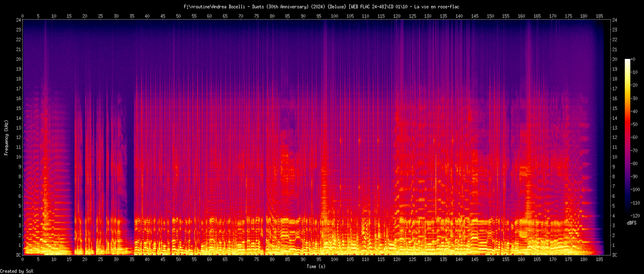Click the "-90" value on dBFS scale
This screenshot has width=644, height=274.
tap(634, 177)
